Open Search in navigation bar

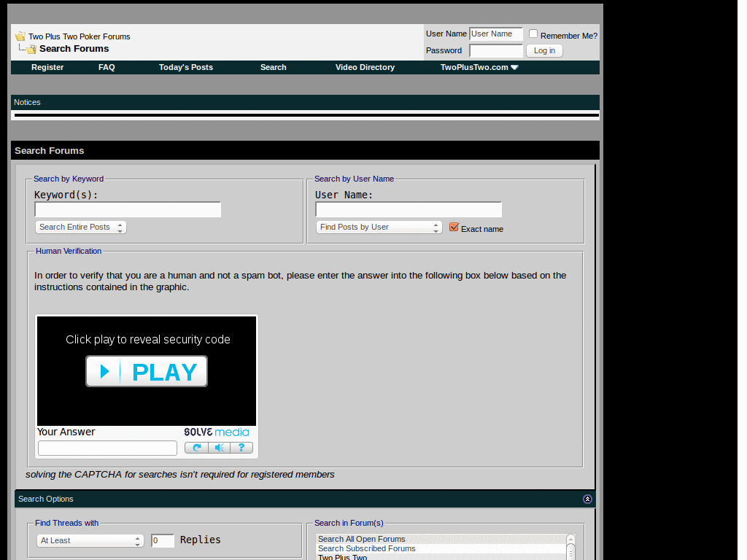[274, 67]
